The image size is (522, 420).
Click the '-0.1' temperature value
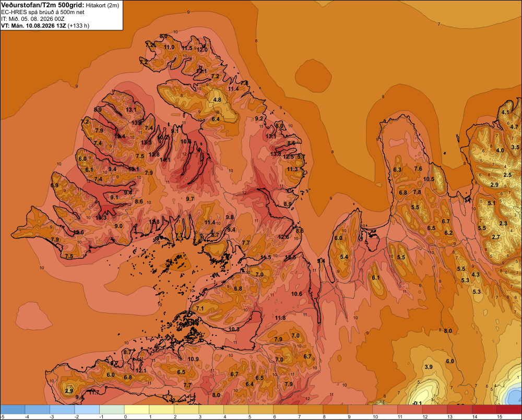pyautogui.click(x=417, y=403)
